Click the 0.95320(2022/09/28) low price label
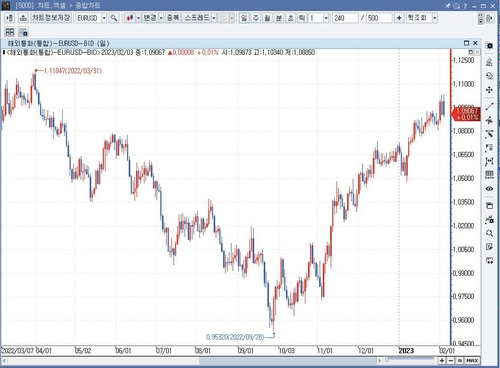Screen dimensions: 500x368 coord(235,337)
